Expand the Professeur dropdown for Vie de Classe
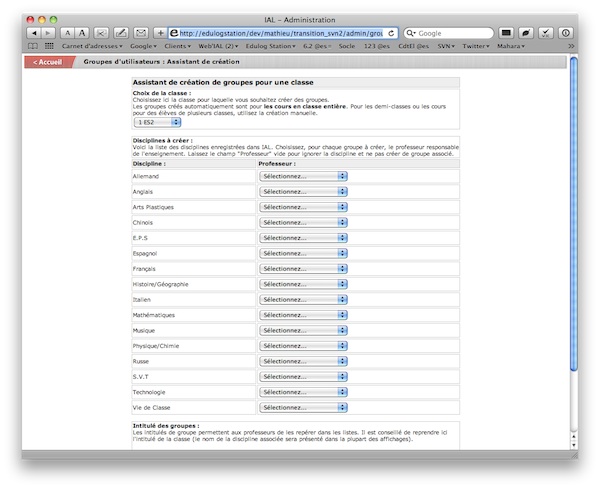The height and width of the screenshot is (489, 600). pyautogui.click(x=303, y=408)
